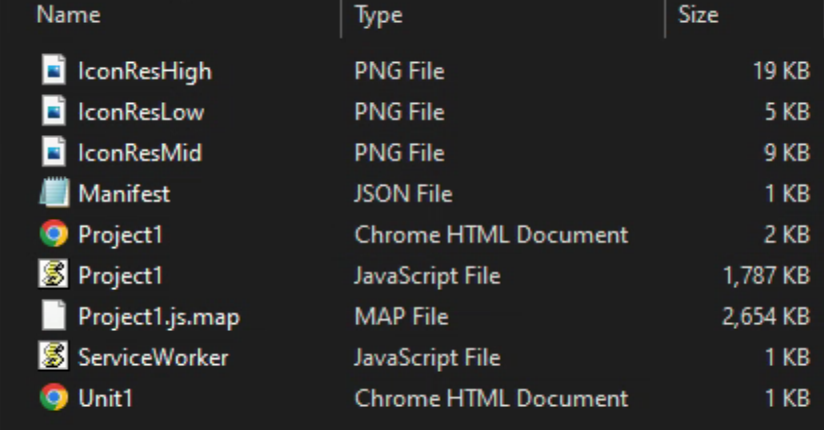Image resolution: width=824 pixels, height=430 pixels.
Task: Click JavaScript File type in Project1 row
Action: point(427,276)
